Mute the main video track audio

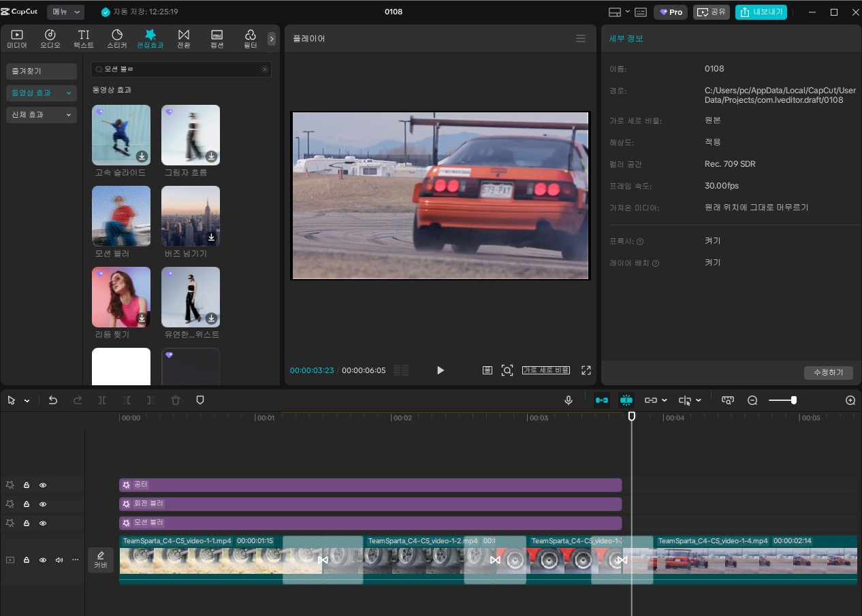tap(59, 560)
